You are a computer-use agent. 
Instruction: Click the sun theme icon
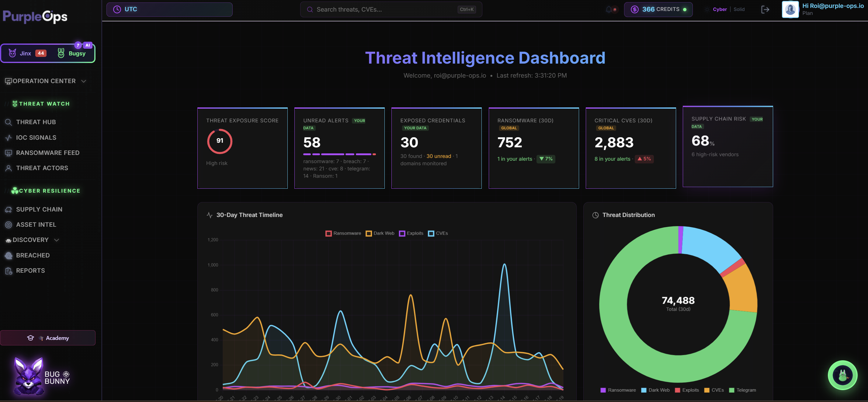tap(707, 9)
